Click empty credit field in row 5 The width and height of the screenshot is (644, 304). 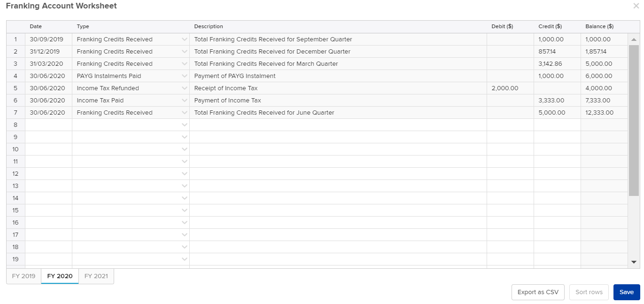[x=558, y=88]
